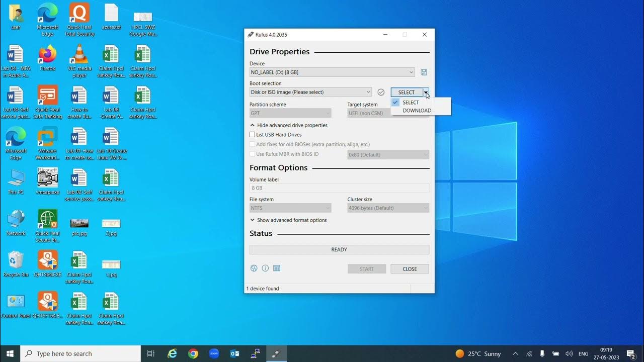Click the CLOSE button in Rufus

pos(410,269)
